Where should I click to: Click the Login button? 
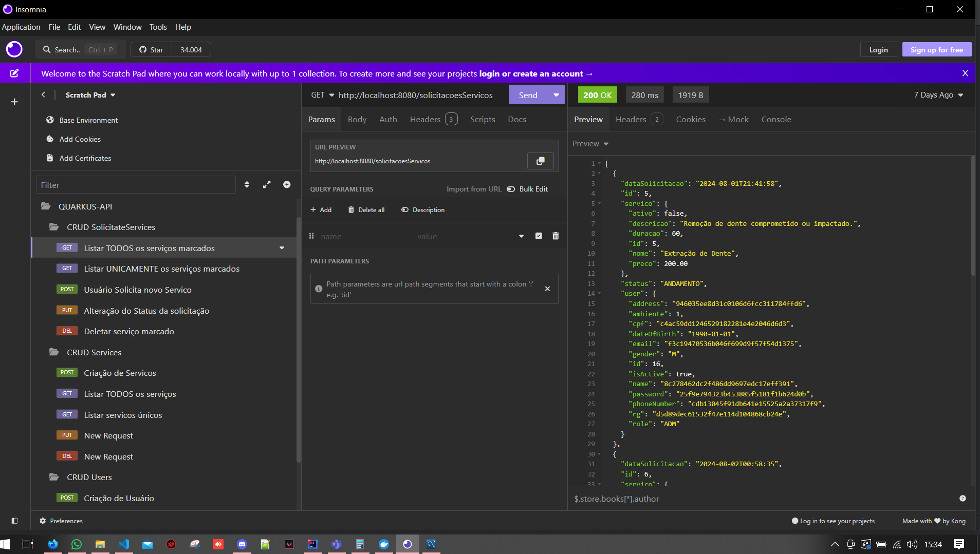click(878, 50)
